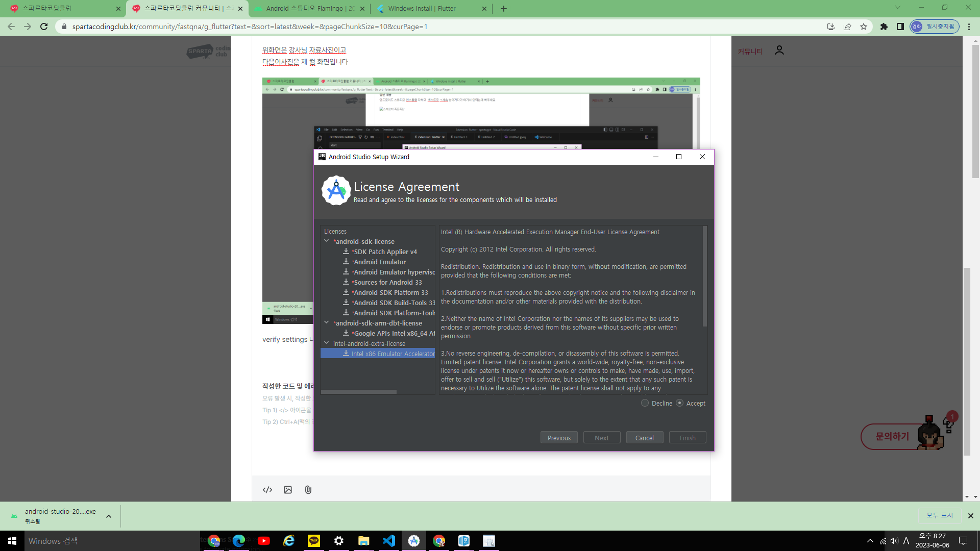Viewport: 980px width, 551px height.
Task: Click 모두 표시 in the downloads bar
Action: coord(940,515)
